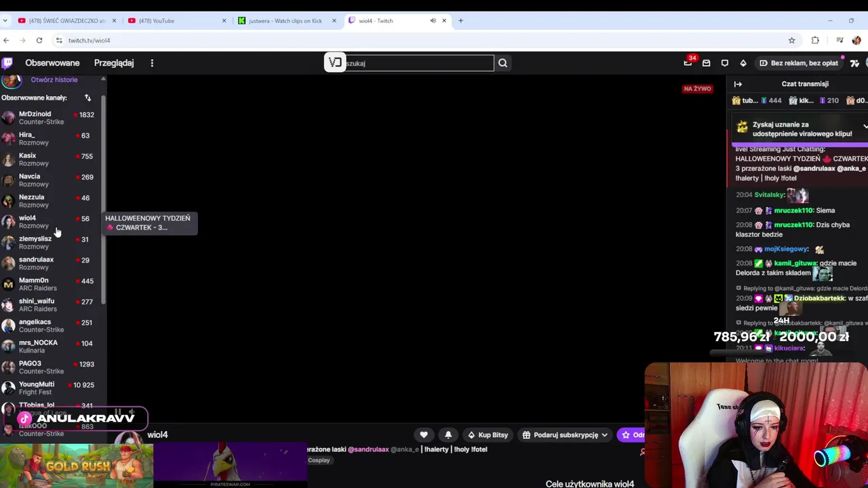This screenshot has height=488, width=868.
Task: Close the wiol4 Twitch tab
Action: [444, 20]
